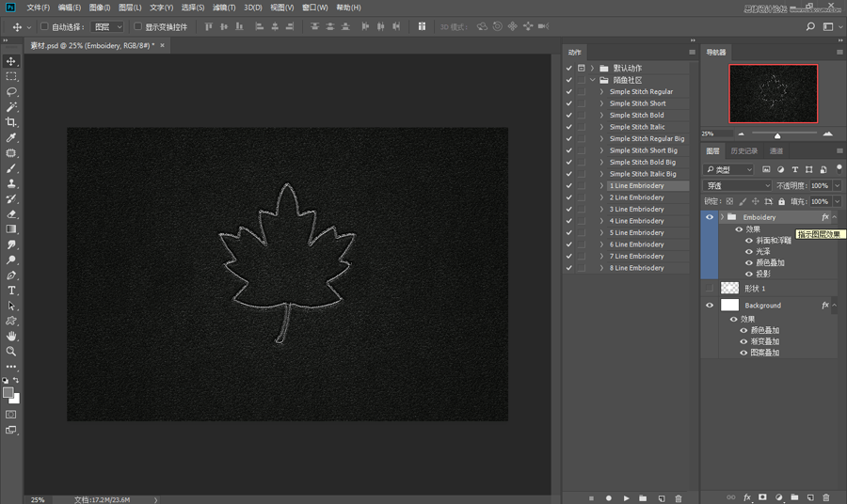Click the navigator preview thumbnail
This screenshot has height=504, width=847.
click(773, 94)
